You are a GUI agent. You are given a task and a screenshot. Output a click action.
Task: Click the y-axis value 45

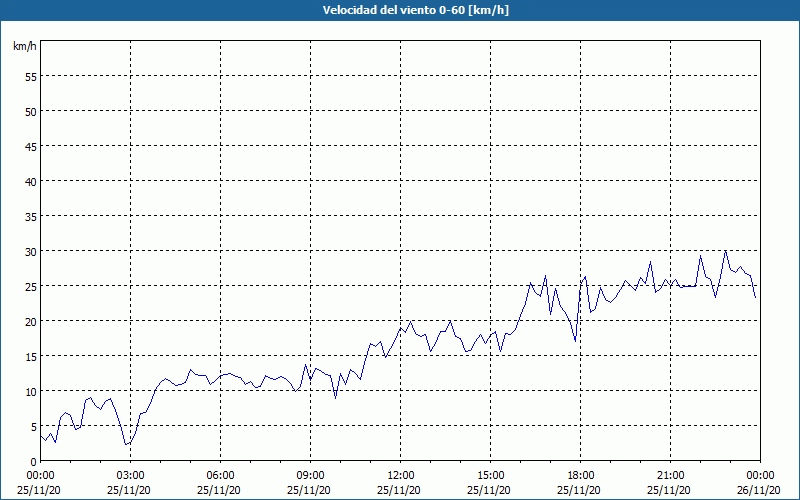(x=31, y=147)
